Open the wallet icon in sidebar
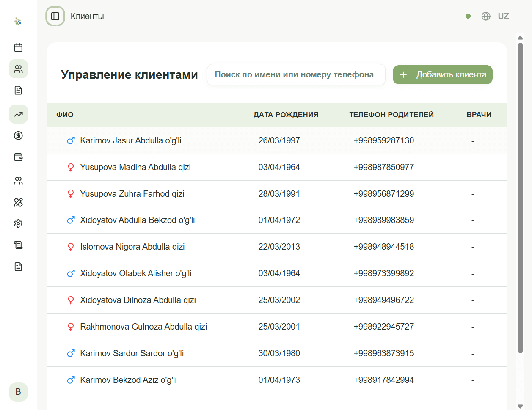This screenshot has width=532, height=410. pyautogui.click(x=18, y=157)
